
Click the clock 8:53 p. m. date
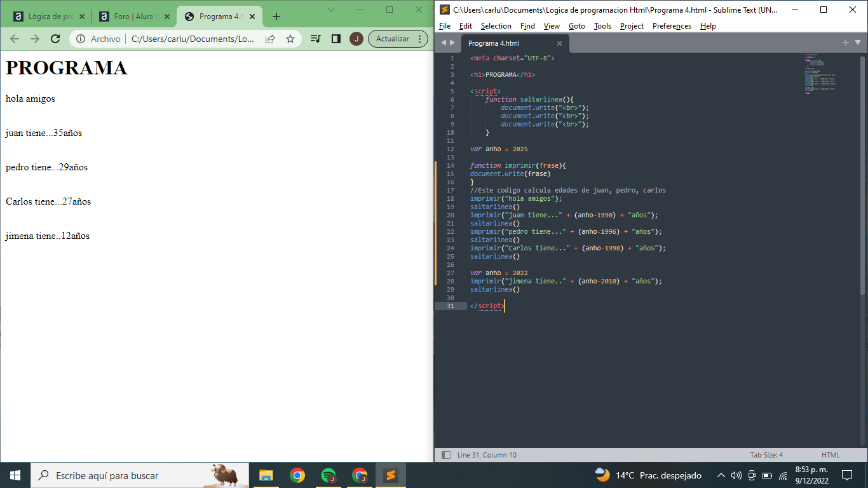pyautogui.click(x=811, y=475)
